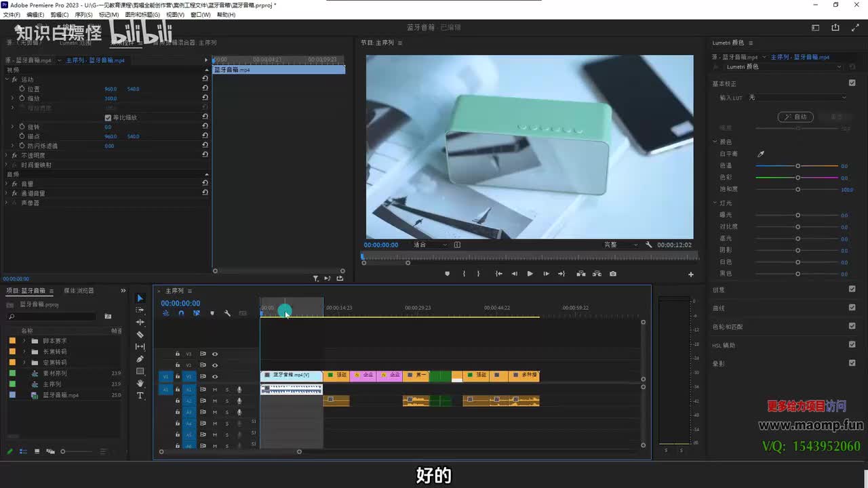Export a frame with the camera icon
Viewport: 868px width, 488px height.
(613, 274)
